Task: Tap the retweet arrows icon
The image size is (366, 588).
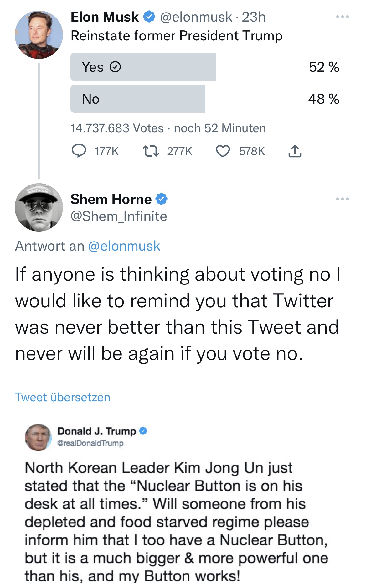Action: click(x=151, y=151)
